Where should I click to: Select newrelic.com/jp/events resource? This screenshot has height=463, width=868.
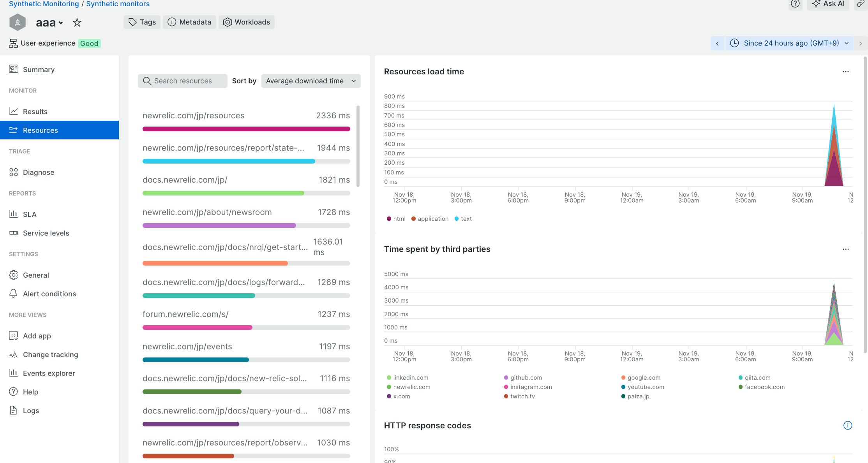(x=246, y=352)
